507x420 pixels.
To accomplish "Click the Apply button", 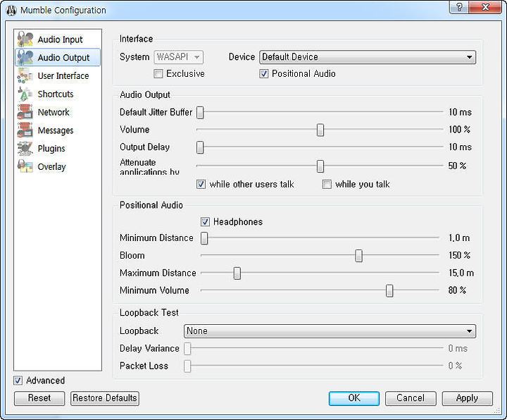I will coord(468,398).
